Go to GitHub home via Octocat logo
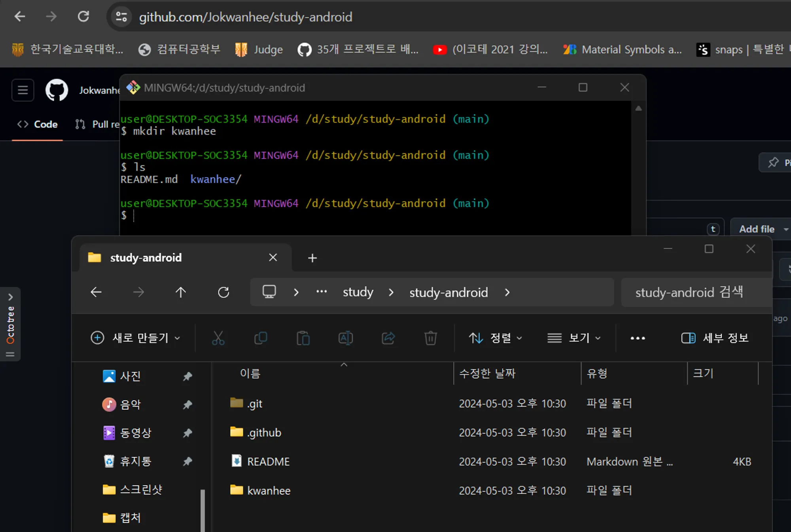This screenshot has height=532, width=791. (57, 90)
